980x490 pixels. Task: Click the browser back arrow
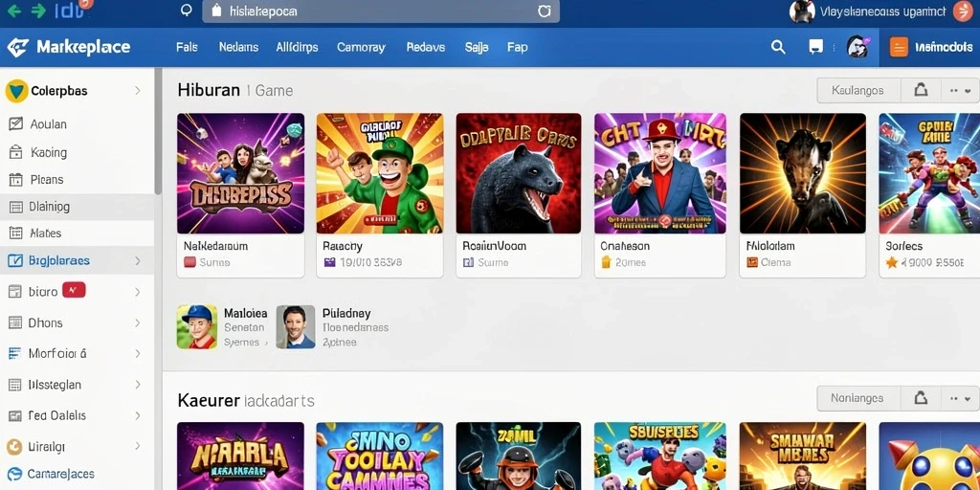pos(13,11)
